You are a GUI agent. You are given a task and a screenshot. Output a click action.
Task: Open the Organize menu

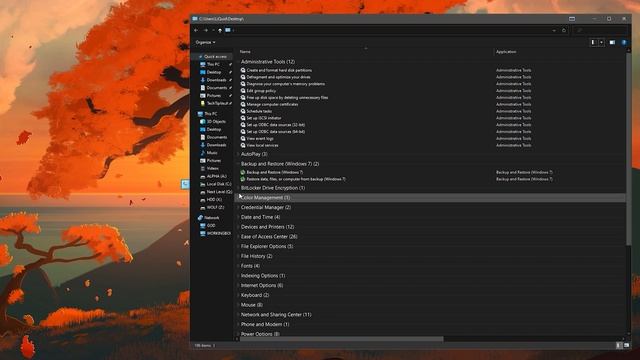[x=205, y=42]
